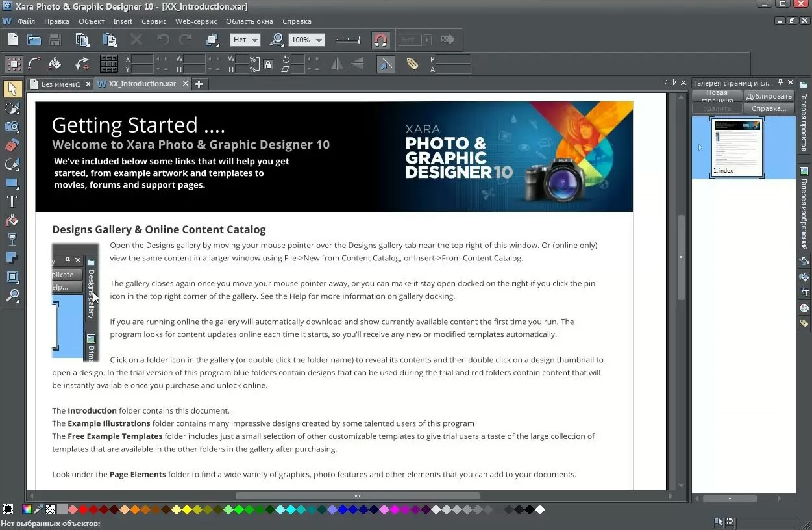The width and height of the screenshot is (812, 530).
Task: Click the Дублировать button
Action: [769, 96]
